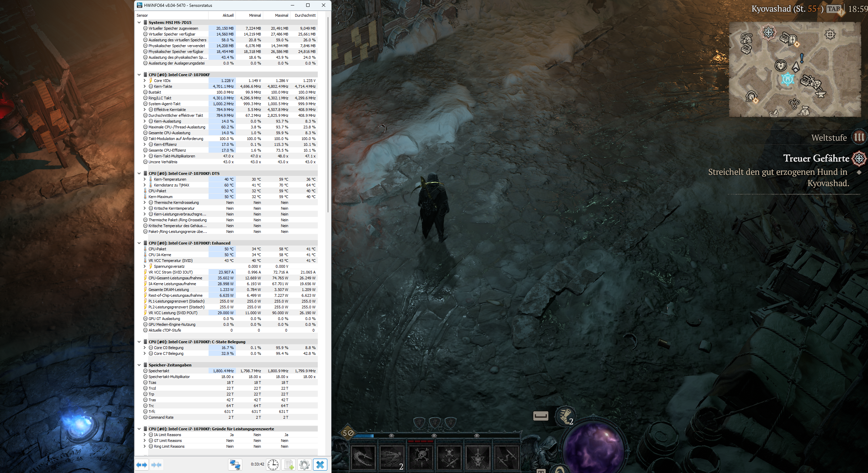
Task: Activate the skull-and-crossbones circle skill
Action: [421, 458]
